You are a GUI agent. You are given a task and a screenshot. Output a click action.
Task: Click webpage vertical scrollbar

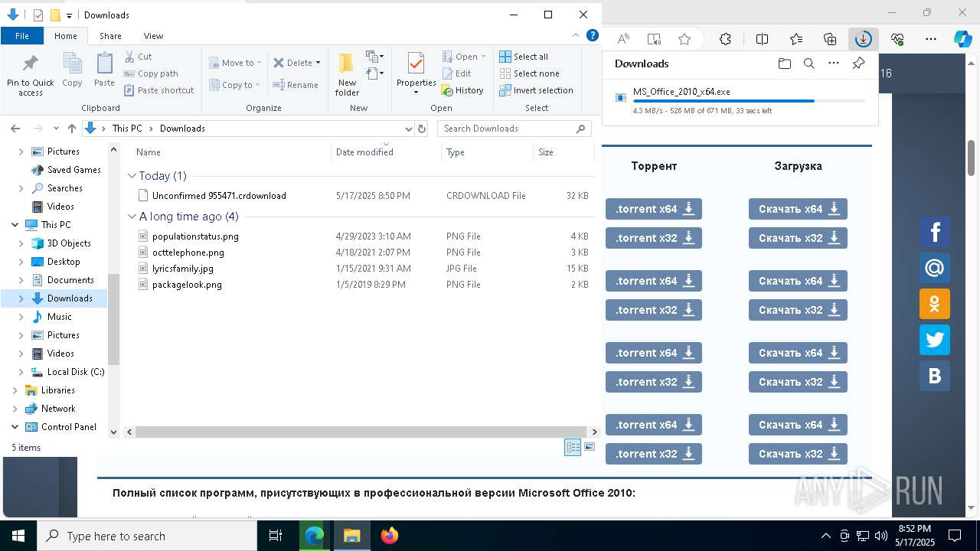tap(972, 158)
